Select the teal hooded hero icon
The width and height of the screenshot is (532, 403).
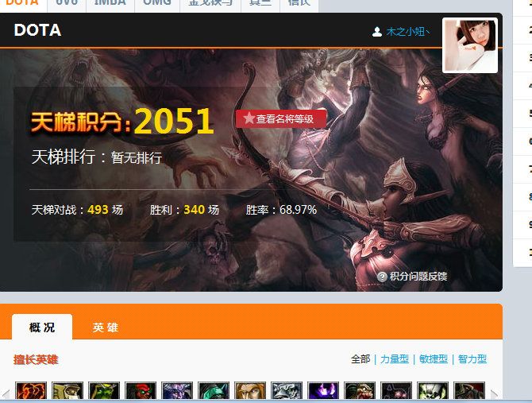click(214, 390)
